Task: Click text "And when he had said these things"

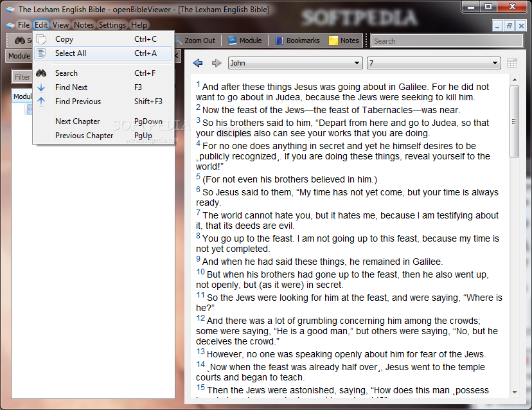Action: click(x=274, y=262)
